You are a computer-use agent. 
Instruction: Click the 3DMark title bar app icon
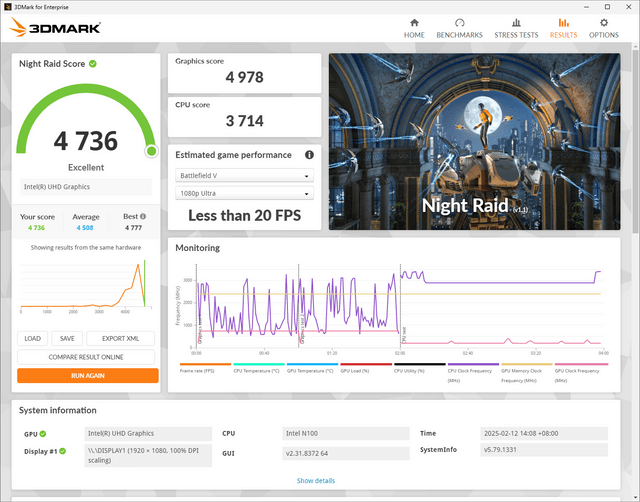[x=7, y=7]
